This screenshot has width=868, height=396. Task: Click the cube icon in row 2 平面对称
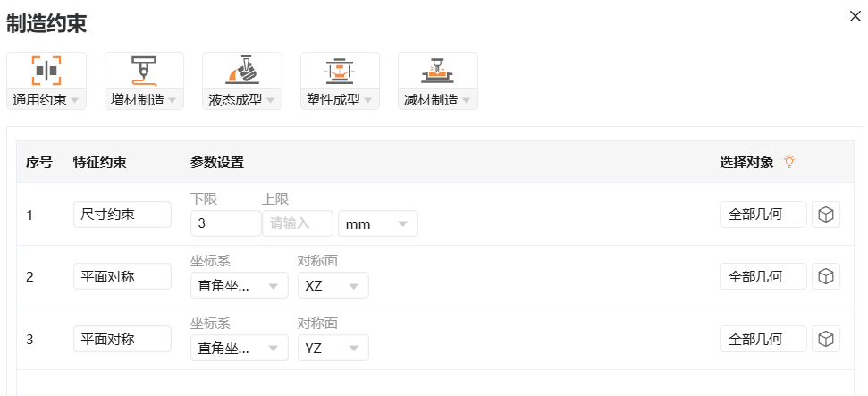[826, 276]
